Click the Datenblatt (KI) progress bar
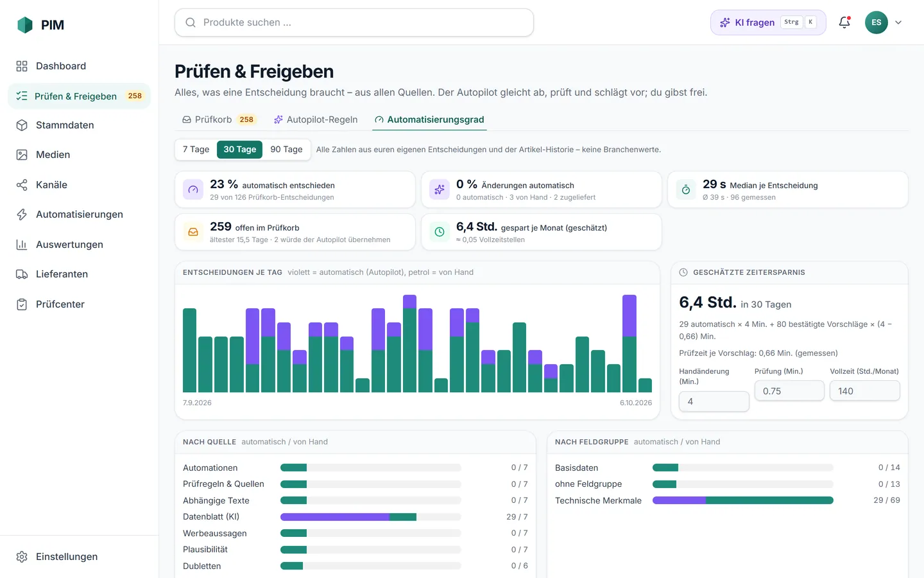This screenshot has height=578, width=924. click(371, 517)
